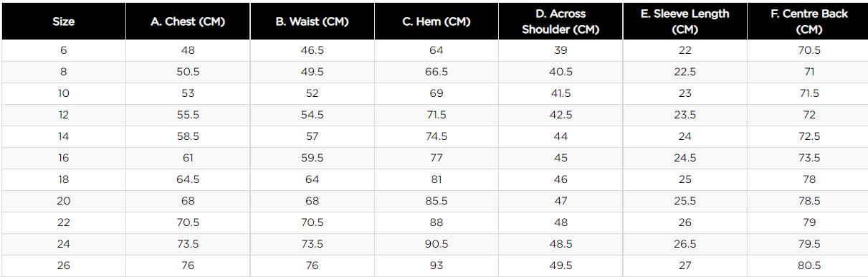The height and width of the screenshot is (277, 868).
Task: Select the size 24 row label
Action: pyautogui.click(x=64, y=244)
